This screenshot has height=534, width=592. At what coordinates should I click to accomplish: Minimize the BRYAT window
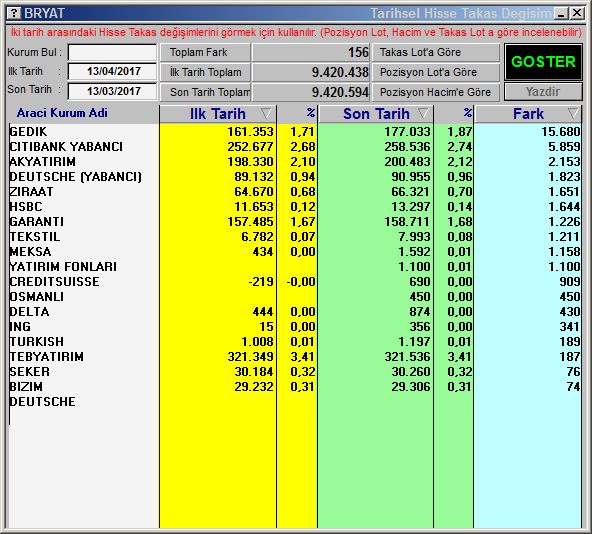tap(562, 14)
